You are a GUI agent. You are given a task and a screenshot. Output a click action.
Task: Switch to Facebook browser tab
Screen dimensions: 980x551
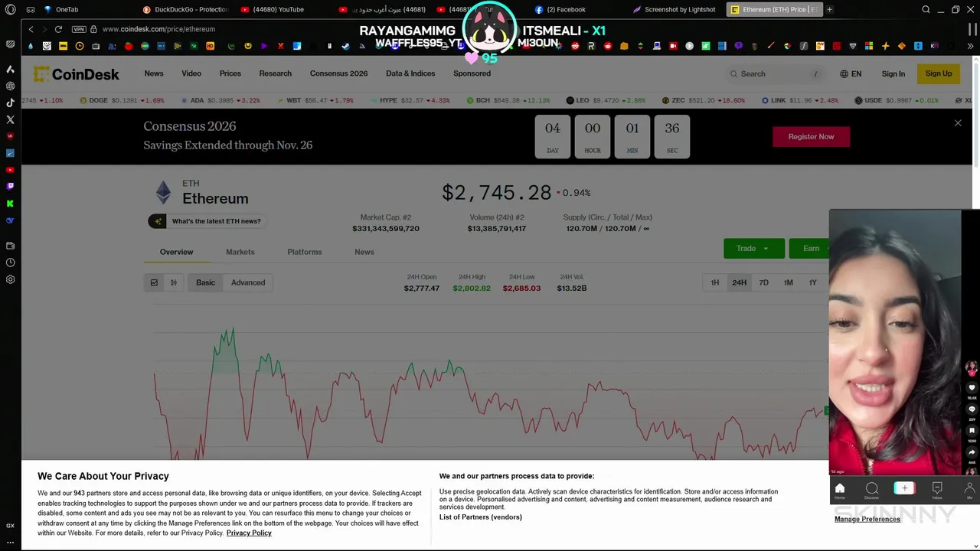(560, 9)
